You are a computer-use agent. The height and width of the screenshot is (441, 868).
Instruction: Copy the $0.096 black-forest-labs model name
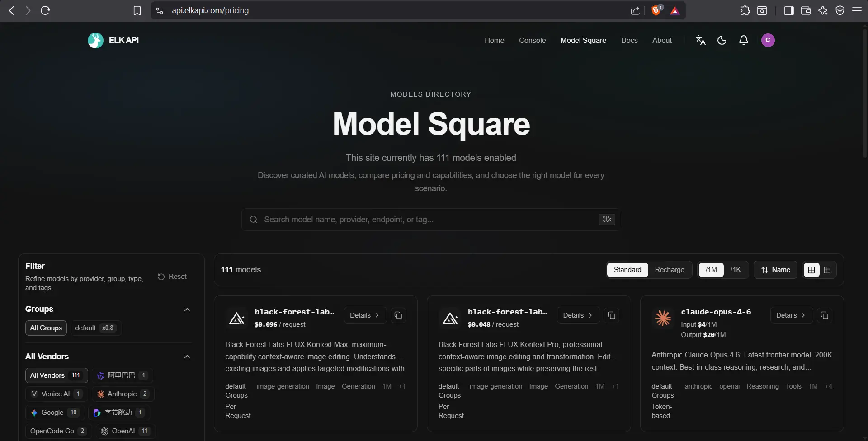(398, 315)
